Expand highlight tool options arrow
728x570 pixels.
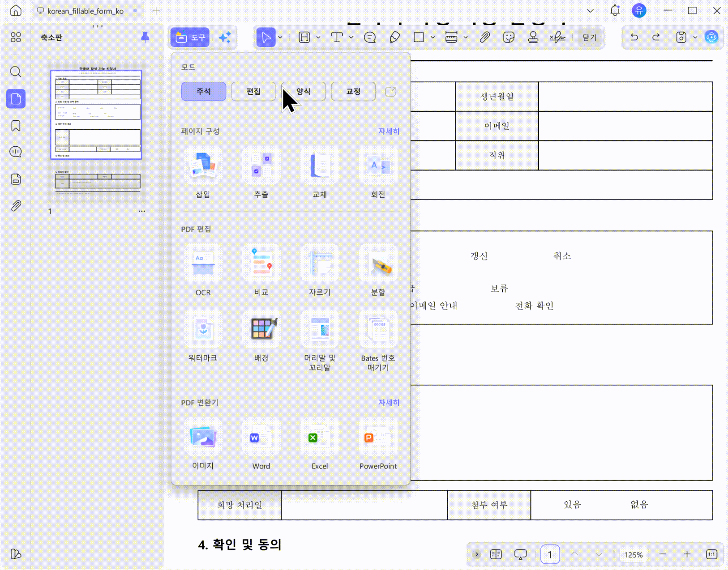click(x=318, y=37)
